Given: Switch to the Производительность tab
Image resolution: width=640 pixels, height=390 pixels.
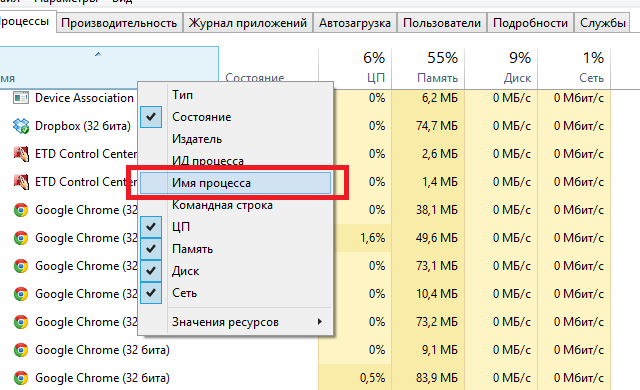Looking at the screenshot, I should pos(119,23).
